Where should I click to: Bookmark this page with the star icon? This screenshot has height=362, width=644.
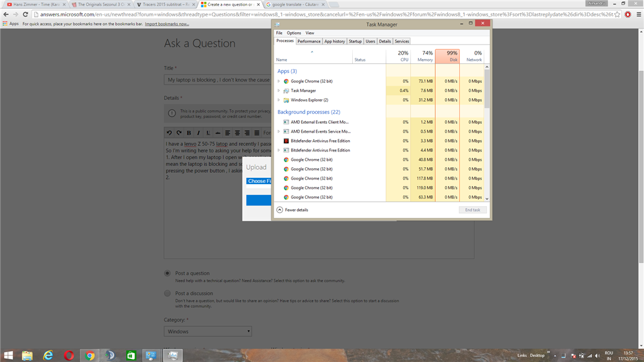point(617,14)
